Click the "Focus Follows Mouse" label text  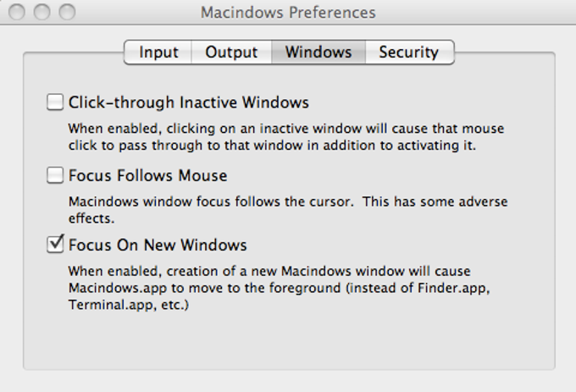147,176
